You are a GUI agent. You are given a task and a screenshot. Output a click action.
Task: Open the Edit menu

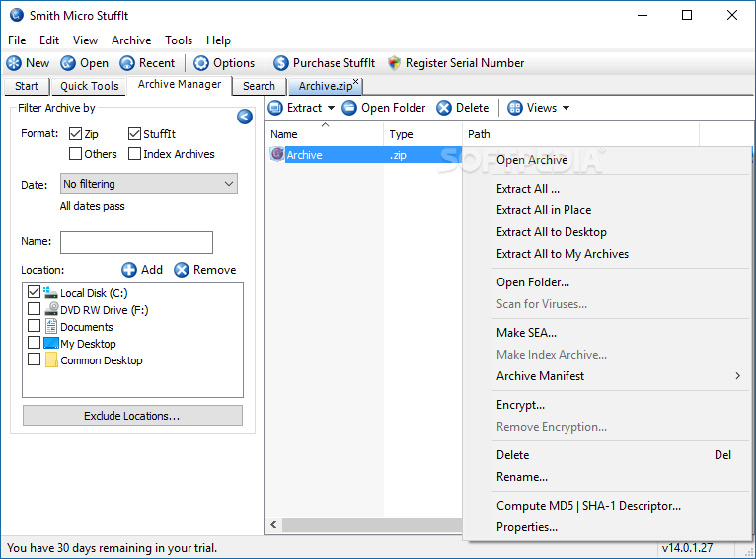pos(49,40)
